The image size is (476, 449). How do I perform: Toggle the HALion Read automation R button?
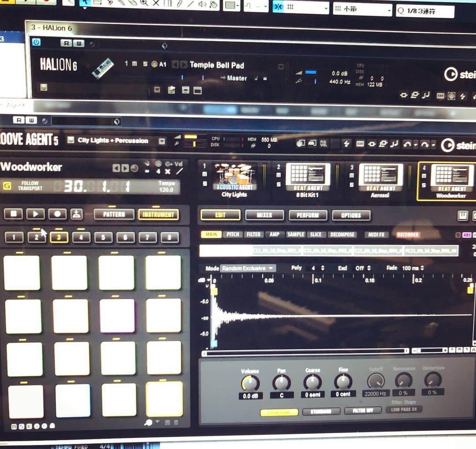pos(66,43)
